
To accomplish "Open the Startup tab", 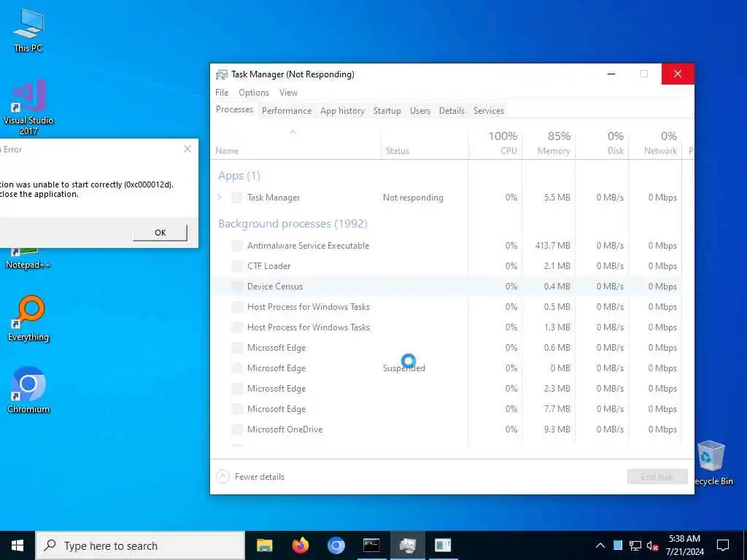I will [387, 111].
